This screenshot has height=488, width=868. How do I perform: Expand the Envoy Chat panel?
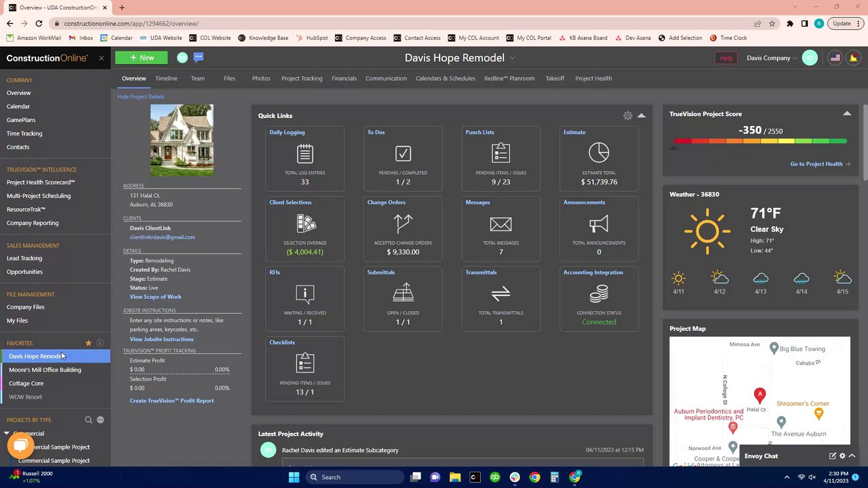click(x=852, y=456)
